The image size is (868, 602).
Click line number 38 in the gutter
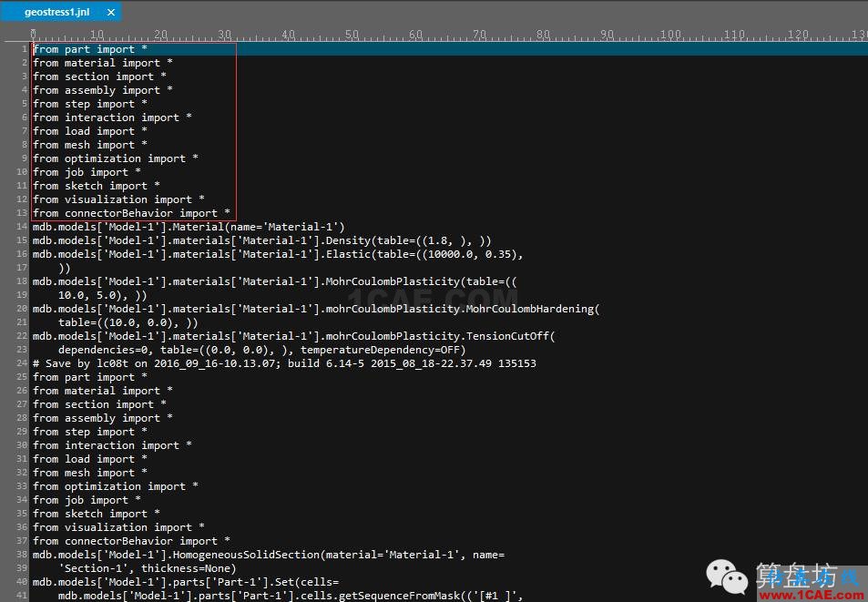(22, 554)
